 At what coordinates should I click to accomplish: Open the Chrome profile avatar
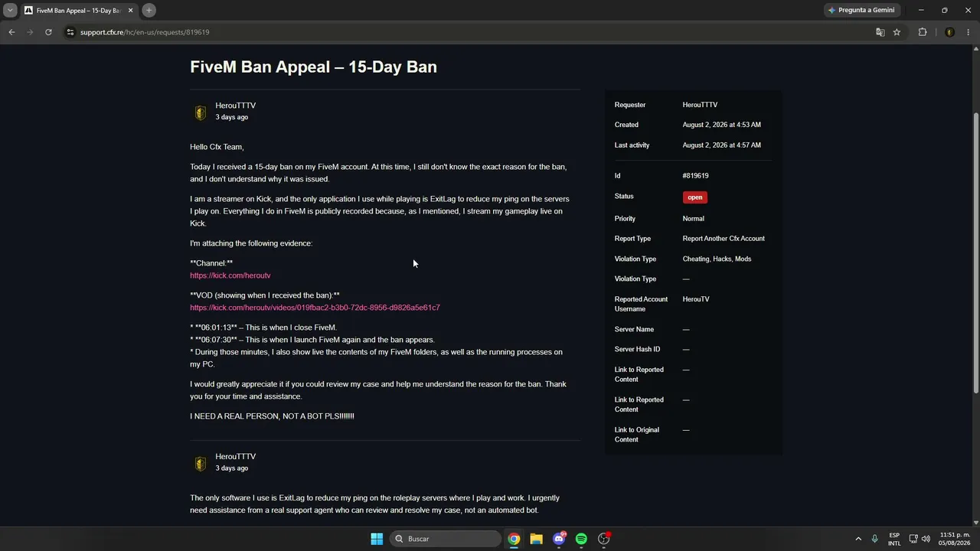(949, 32)
